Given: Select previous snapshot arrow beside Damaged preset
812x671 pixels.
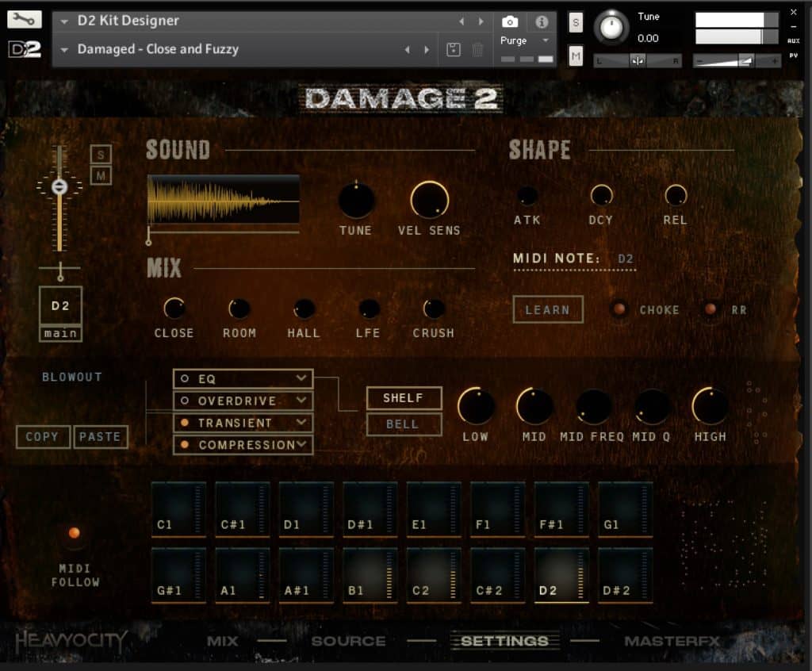Looking at the screenshot, I should [x=407, y=50].
